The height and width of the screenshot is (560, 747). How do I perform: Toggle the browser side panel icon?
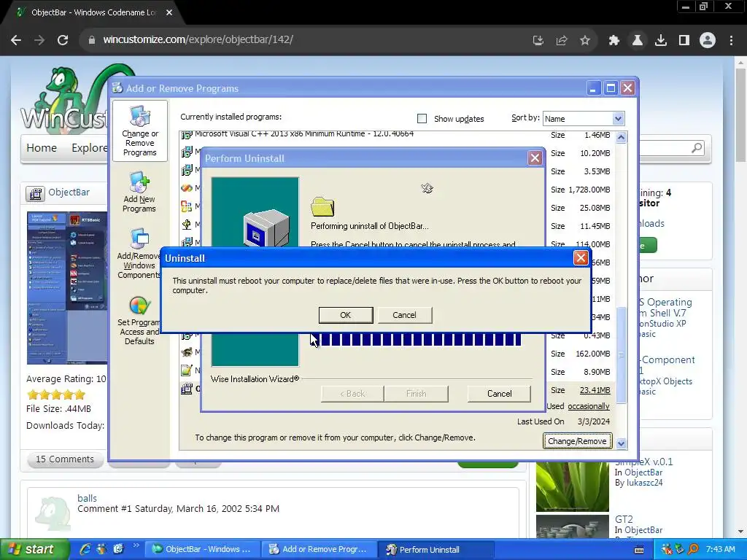click(684, 41)
